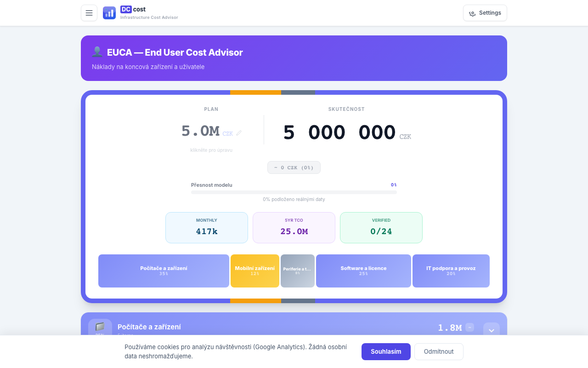Select the IT podpora a provoz segment
The height and width of the screenshot is (368, 588).
(451, 270)
